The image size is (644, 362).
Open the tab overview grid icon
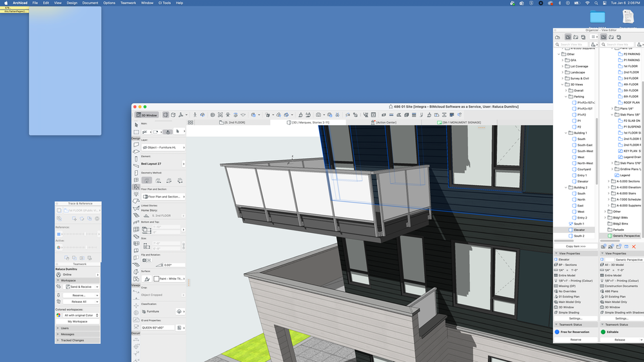point(191,123)
